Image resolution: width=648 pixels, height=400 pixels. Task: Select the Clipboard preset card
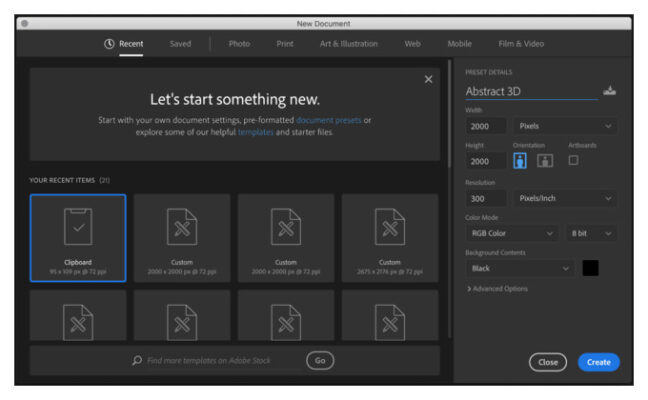[78, 238]
